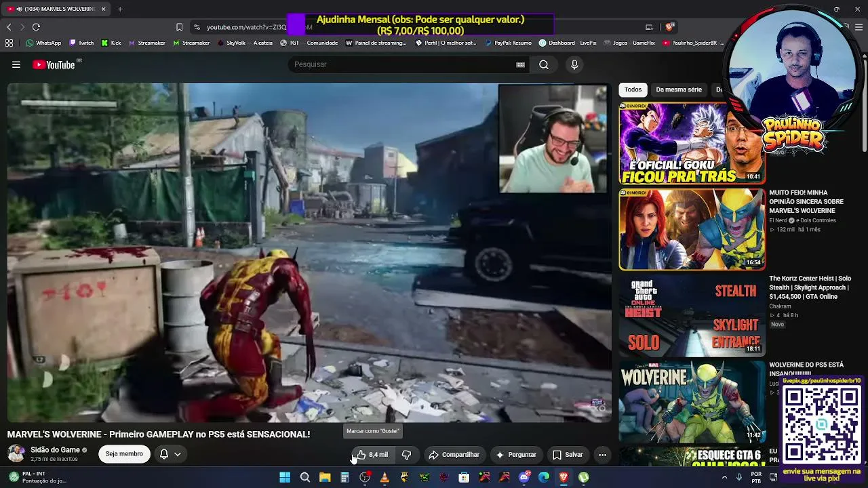This screenshot has height=488, width=868.
Task: Close the Marvel's Wolverine tab
Action: click(104, 9)
